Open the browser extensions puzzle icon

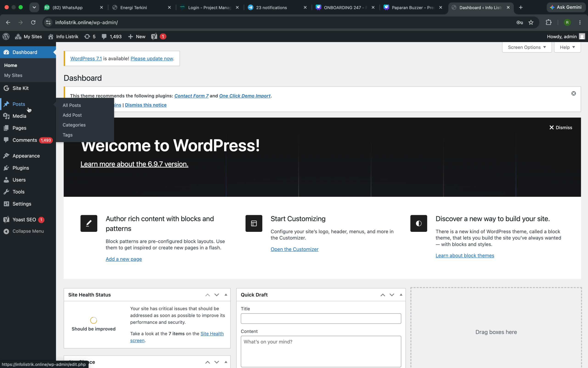[549, 22]
